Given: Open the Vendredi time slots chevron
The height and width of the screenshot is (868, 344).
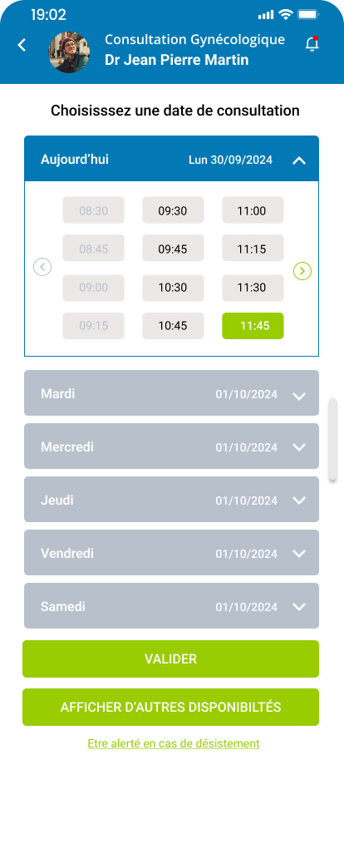Looking at the screenshot, I should tap(299, 554).
